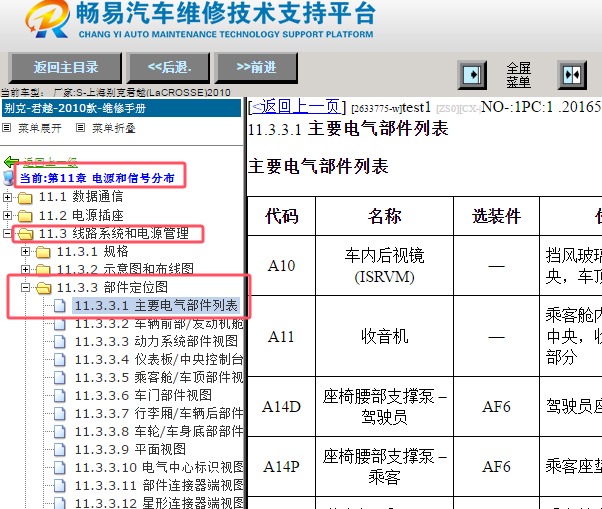Click document icon of 11.3.3.4 仪表板
The width and height of the screenshot is (602, 509).
click(x=60, y=360)
